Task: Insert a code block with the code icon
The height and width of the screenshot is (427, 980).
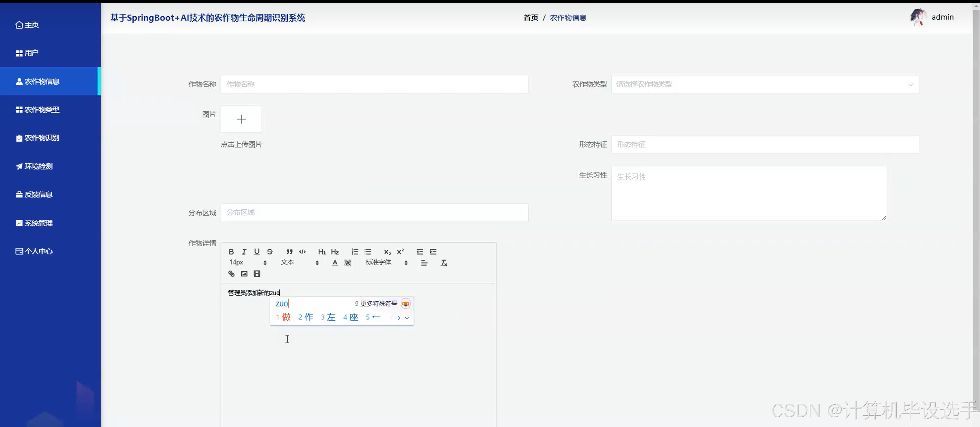Action: coord(302,252)
